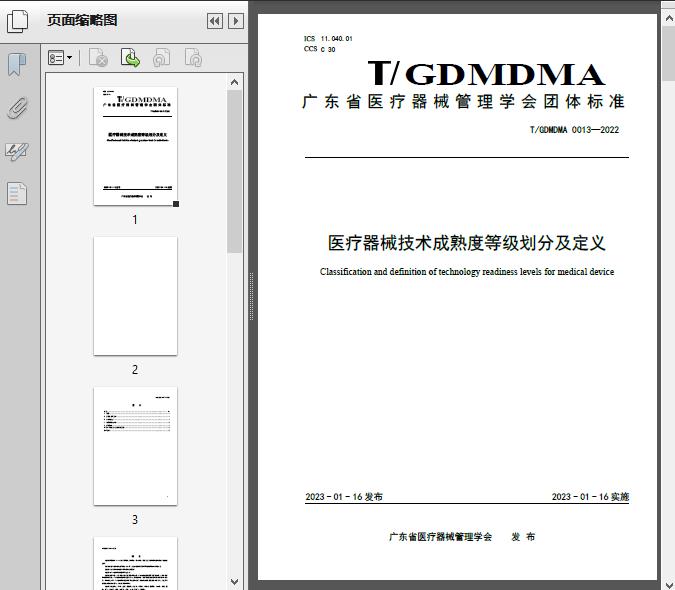Click the document view scroll down arrow
Viewport: 675px width, 590px height.
pyautogui.click(x=669, y=584)
